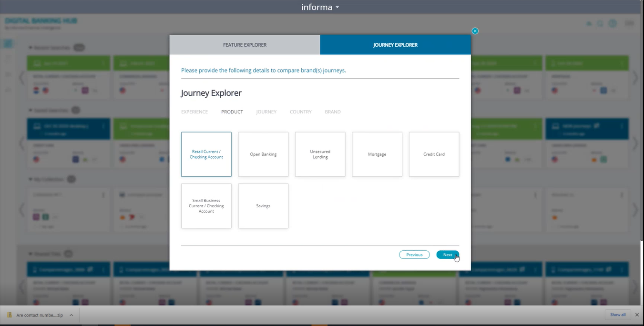Collapse the Saved Searches section

coord(31,110)
